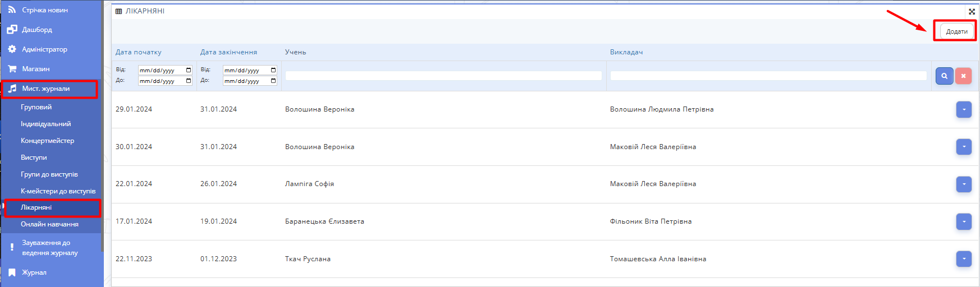This screenshot has height=287, width=980.
Task: Click Дата закінчення До date input
Action: coord(250,81)
